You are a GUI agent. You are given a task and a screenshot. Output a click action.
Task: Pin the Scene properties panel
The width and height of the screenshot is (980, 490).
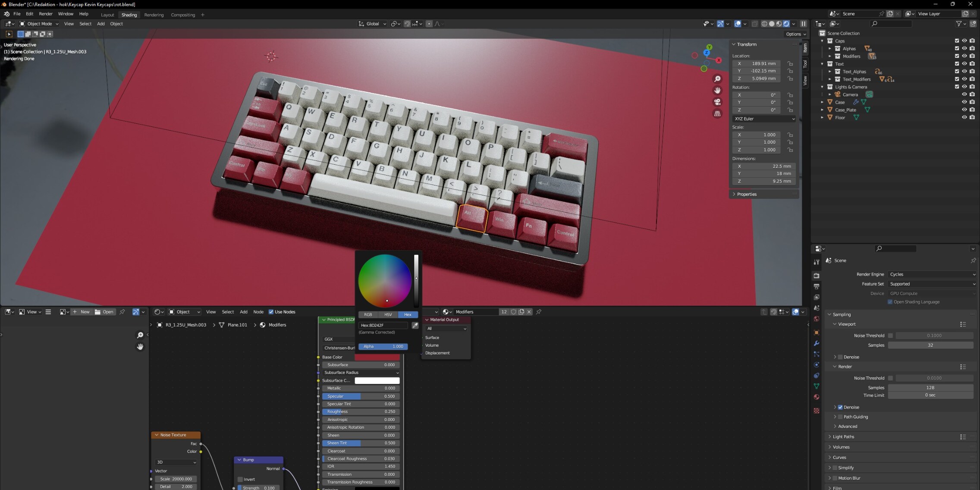[973, 261]
